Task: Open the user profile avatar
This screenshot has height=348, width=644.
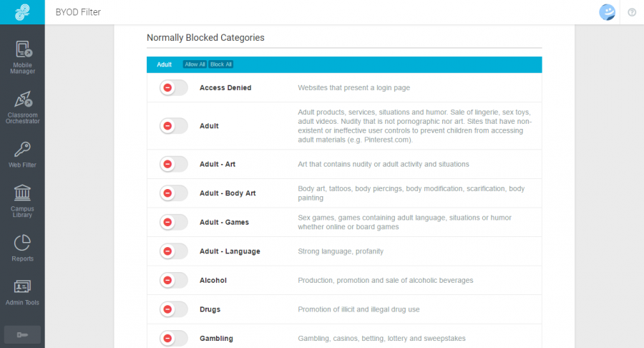Action: coord(607,12)
